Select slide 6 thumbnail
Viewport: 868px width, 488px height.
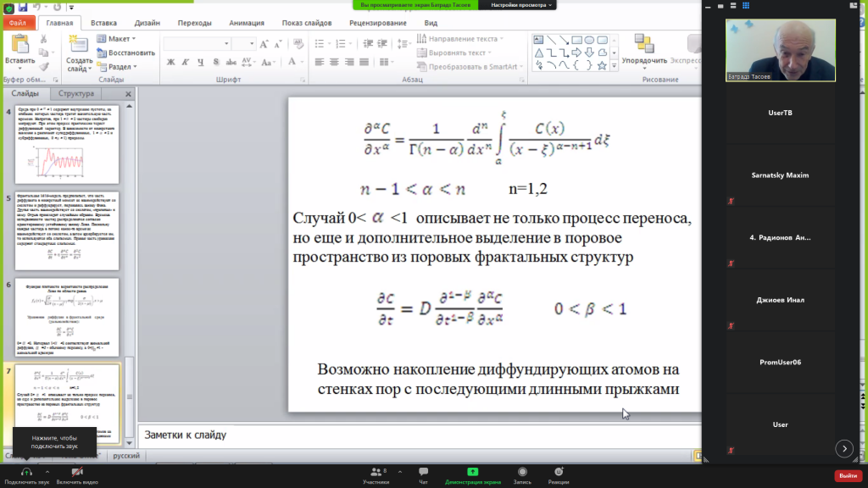tap(66, 317)
